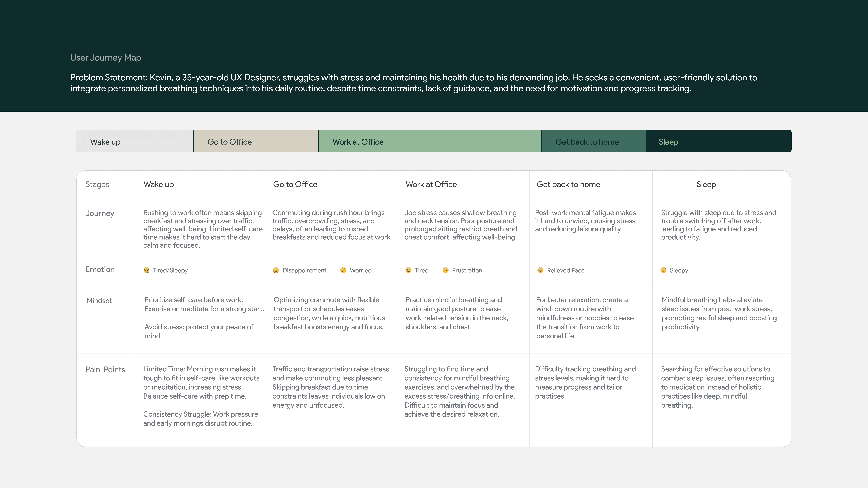Click the "Struggle with sleep due to stress" paragraph
This screenshot has height=488, width=868.
[x=719, y=225]
